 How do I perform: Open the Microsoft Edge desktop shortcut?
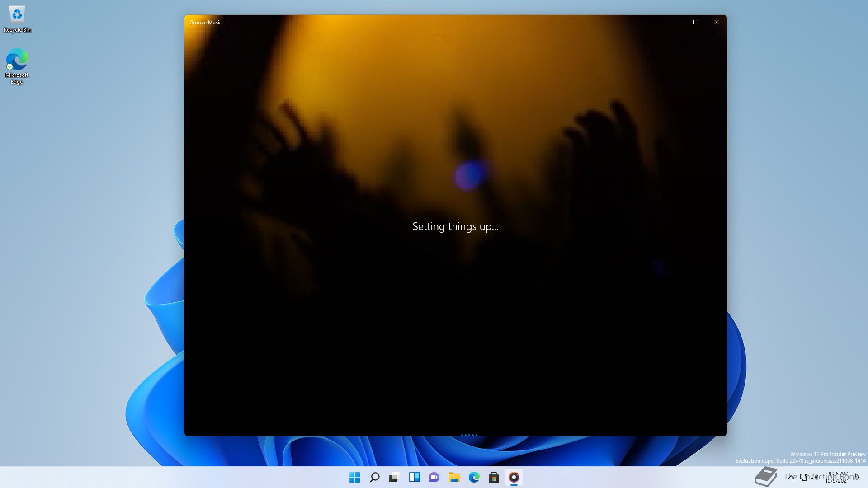[x=17, y=66]
